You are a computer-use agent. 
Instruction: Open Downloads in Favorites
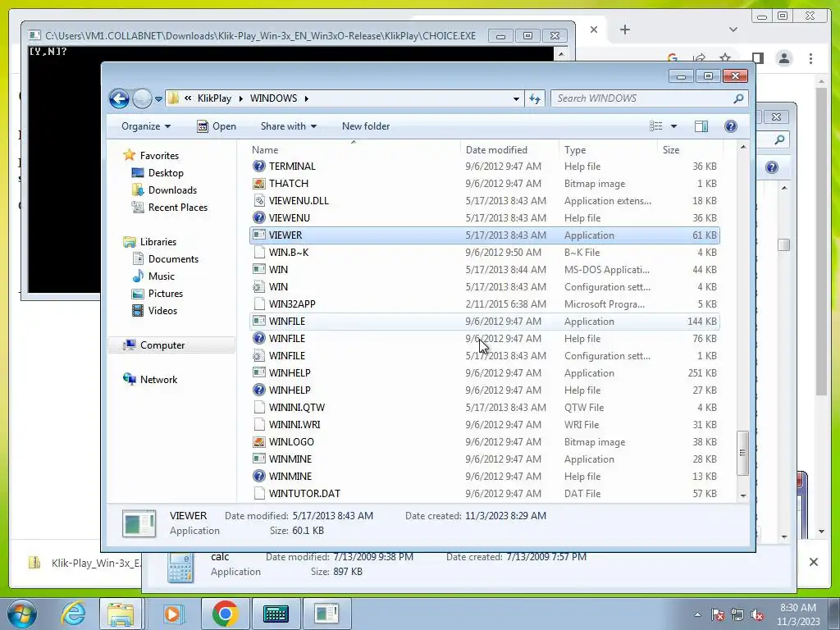click(x=172, y=190)
